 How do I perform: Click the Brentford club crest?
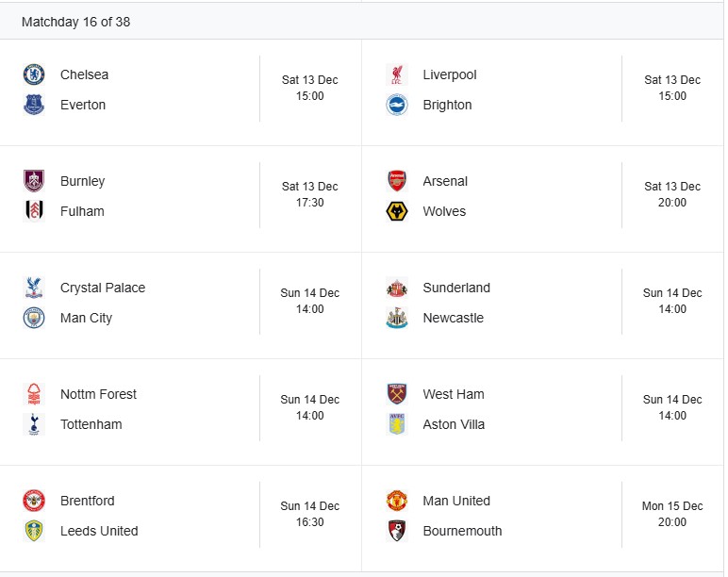[x=34, y=501]
